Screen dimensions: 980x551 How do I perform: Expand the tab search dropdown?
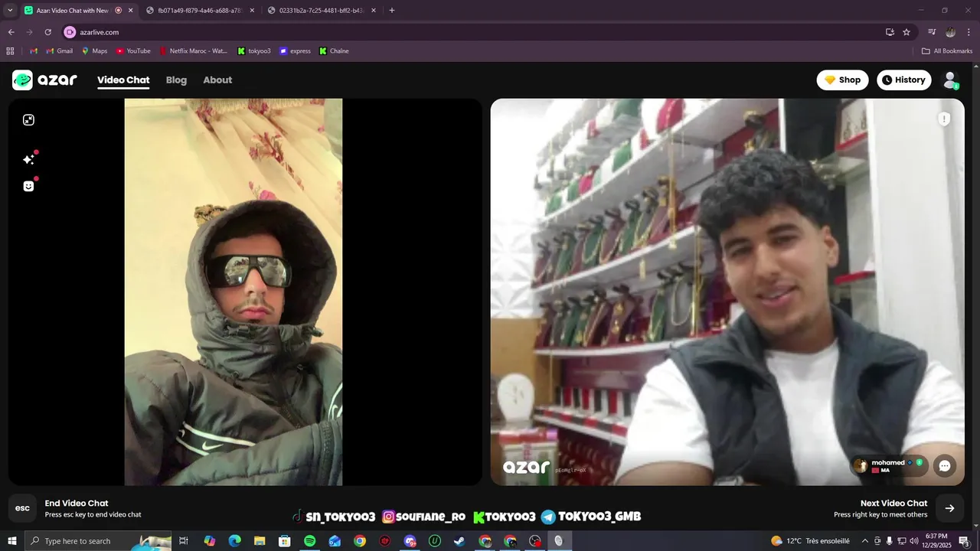[x=10, y=11]
